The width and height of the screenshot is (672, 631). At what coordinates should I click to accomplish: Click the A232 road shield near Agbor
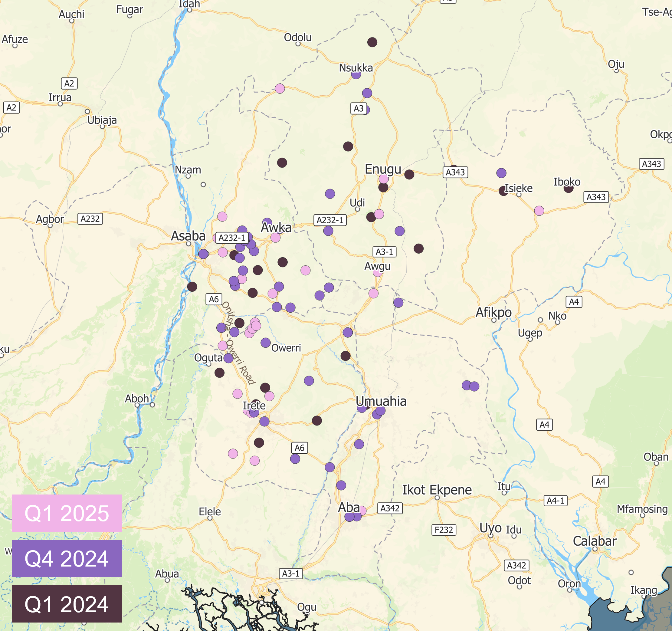click(x=90, y=219)
